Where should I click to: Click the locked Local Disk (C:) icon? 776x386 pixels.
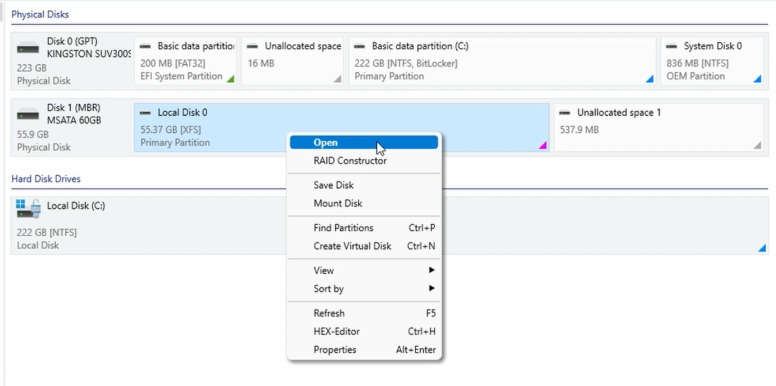[28, 209]
